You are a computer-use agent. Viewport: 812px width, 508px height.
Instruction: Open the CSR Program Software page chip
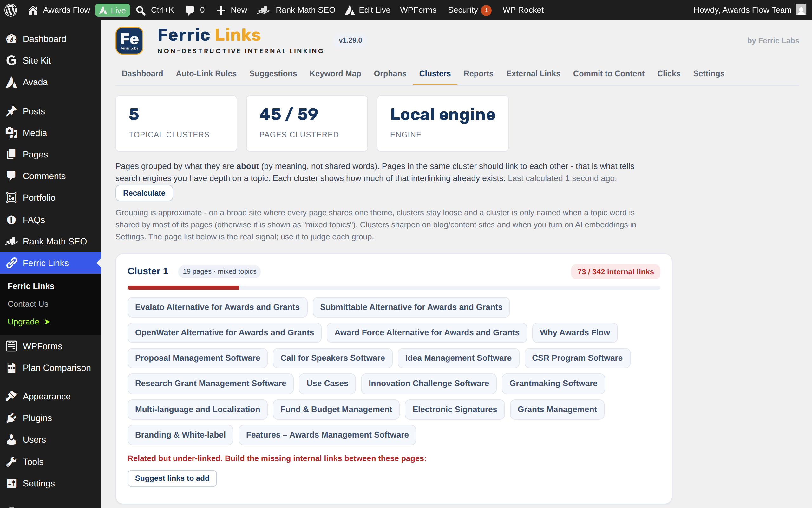[577, 358]
